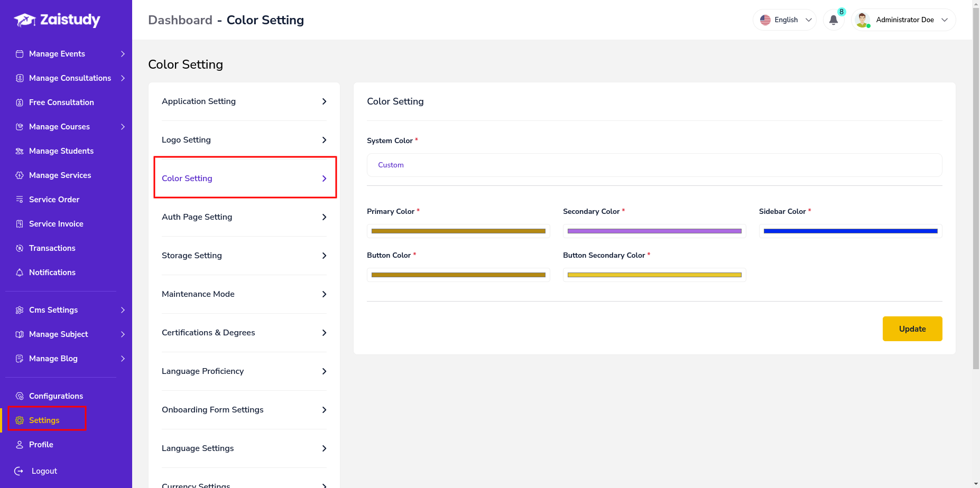The height and width of the screenshot is (488, 980).
Task: Expand the Cms Settings submenu chevron
Action: (123, 310)
